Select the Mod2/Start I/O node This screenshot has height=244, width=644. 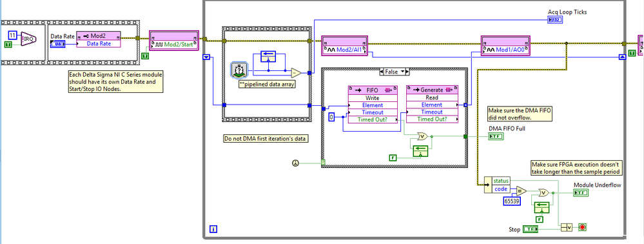click(x=174, y=40)
